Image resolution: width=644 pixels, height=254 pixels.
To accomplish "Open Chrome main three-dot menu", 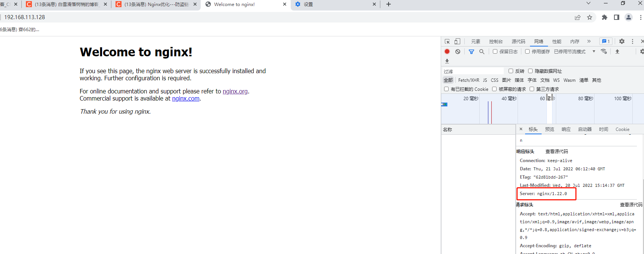I will (x=641, y=17).
